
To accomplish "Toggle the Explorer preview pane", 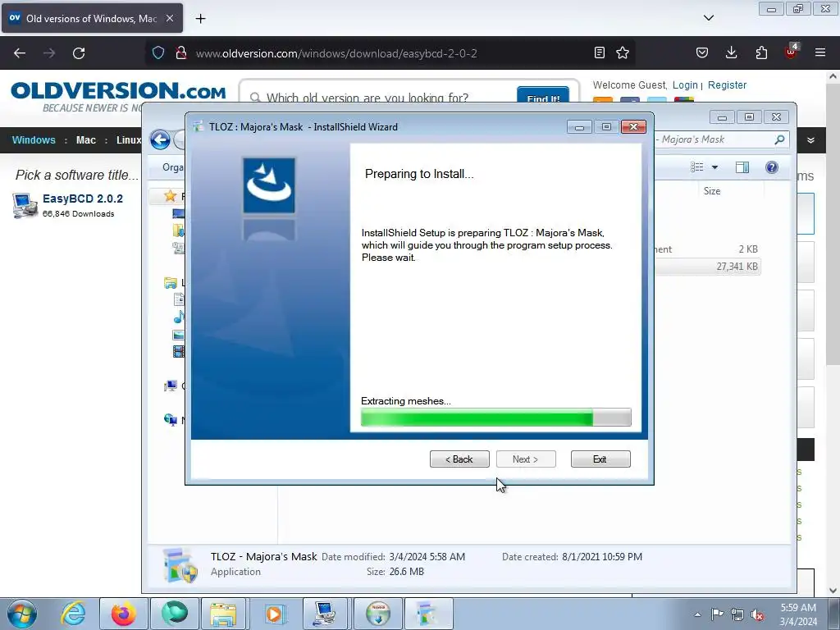I will (742, 167).
